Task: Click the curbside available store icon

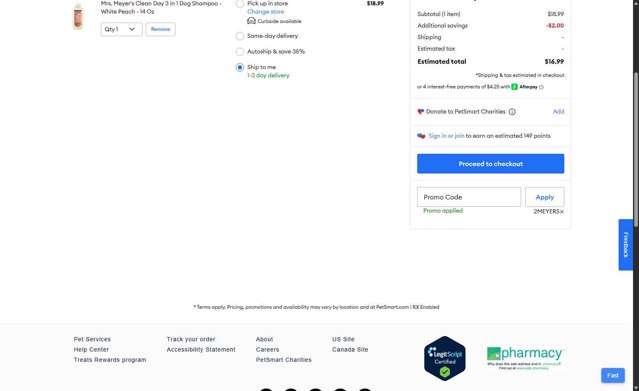Action: pyautogui.click(x=251, y=21)
